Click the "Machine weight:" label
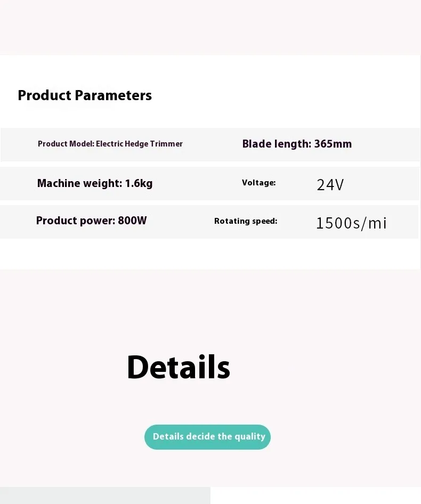The height and width of the screenshot is (504, 421). (79, 184)
